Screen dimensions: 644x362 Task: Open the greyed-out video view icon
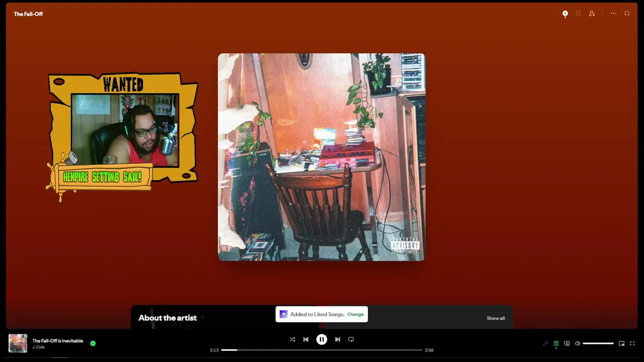578,14
